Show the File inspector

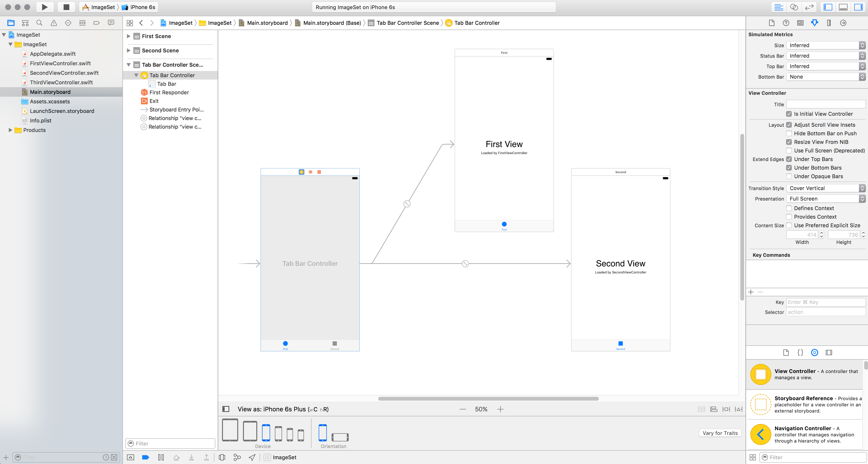771,23
